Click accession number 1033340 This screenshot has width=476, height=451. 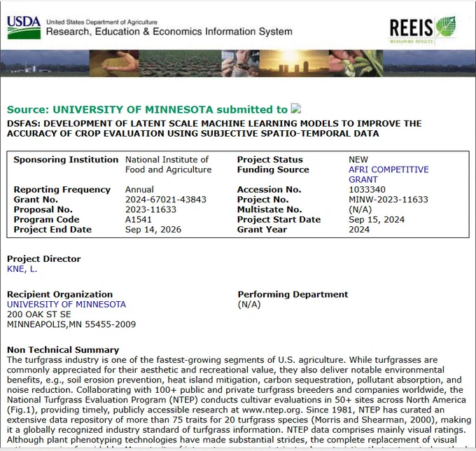coord(367,190)
